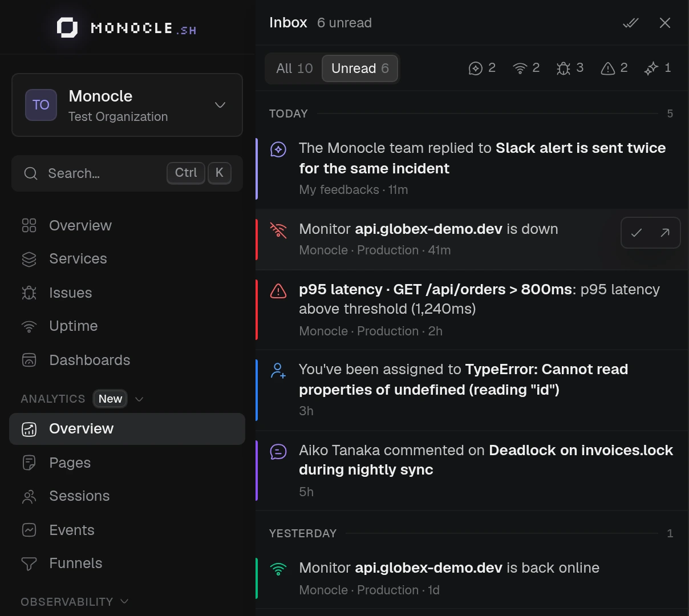Switch to Unread 6 tab

pos(360,68)
